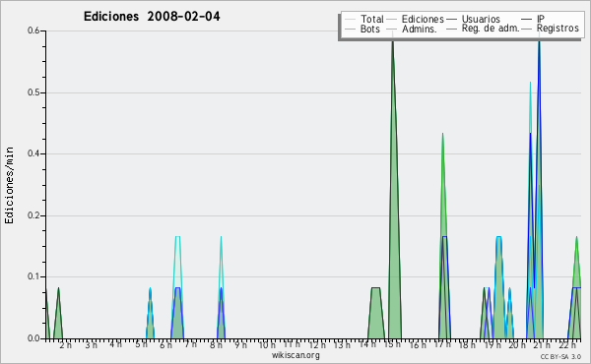Select the Ediciones/min y-axis label
The width and height of the screenshot is (591, 364).
coord(9,185)
